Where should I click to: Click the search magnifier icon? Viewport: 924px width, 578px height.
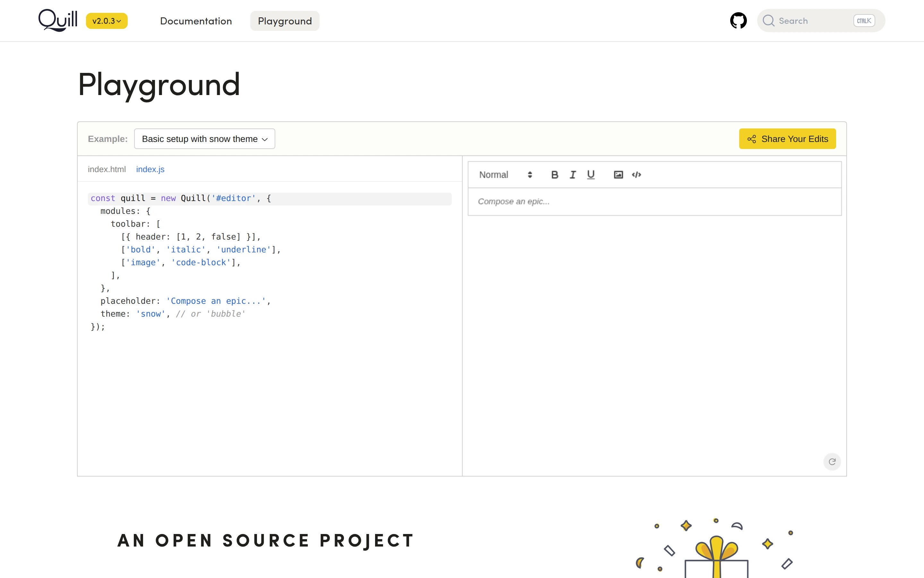coord(769,21)
